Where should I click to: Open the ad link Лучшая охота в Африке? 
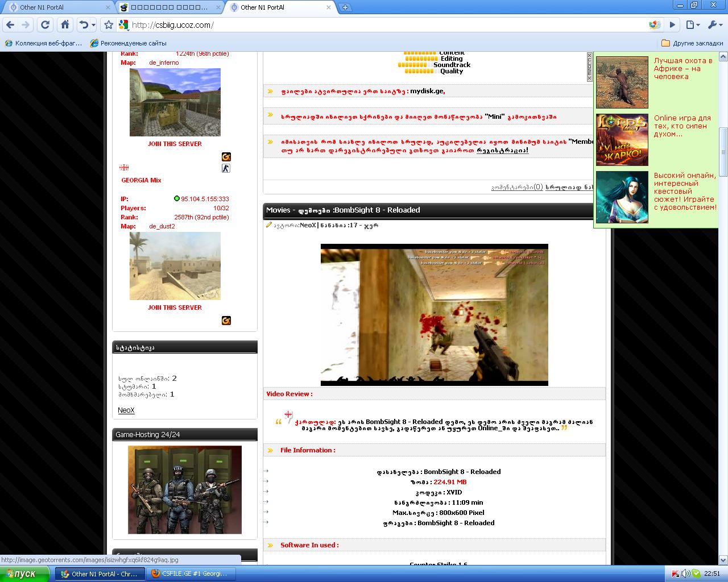click(x=683, y=69)
